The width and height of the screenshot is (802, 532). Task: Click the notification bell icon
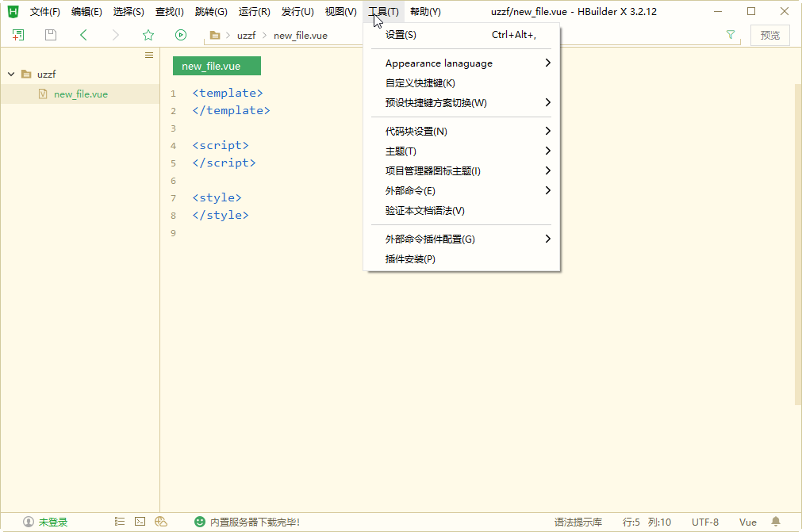coord(775,522)
